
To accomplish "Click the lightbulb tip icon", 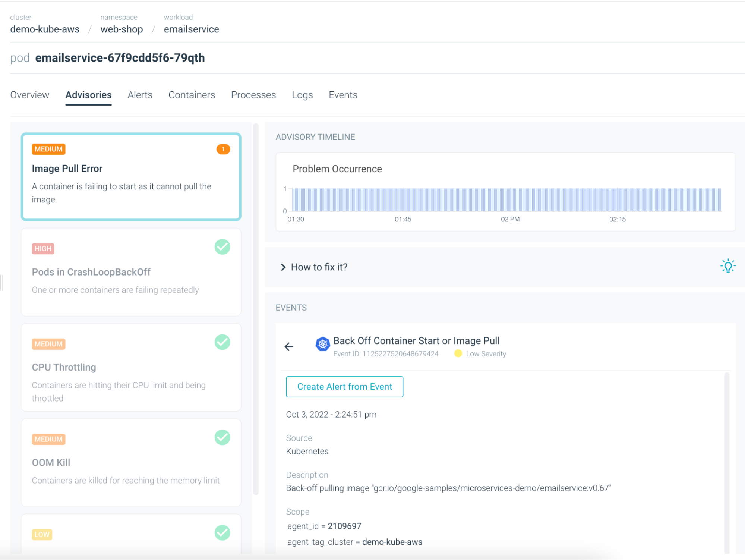I will tap(727, 266).
